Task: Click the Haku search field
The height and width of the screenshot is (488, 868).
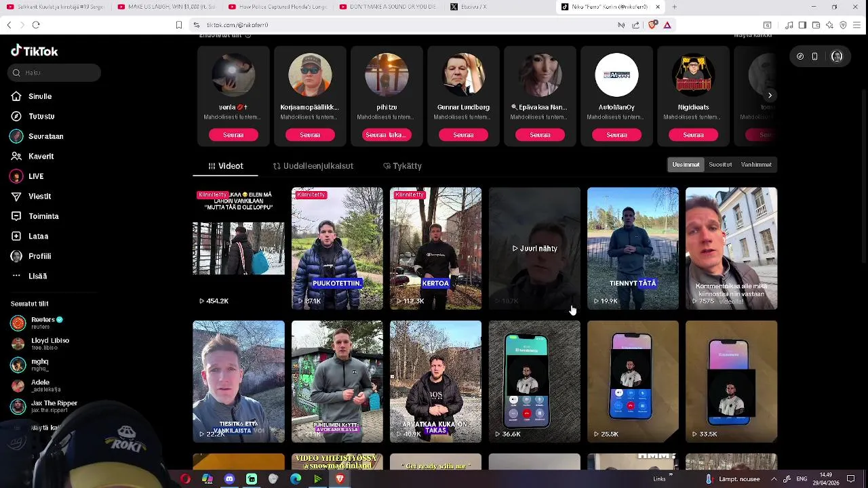Action: click(54, 73)
